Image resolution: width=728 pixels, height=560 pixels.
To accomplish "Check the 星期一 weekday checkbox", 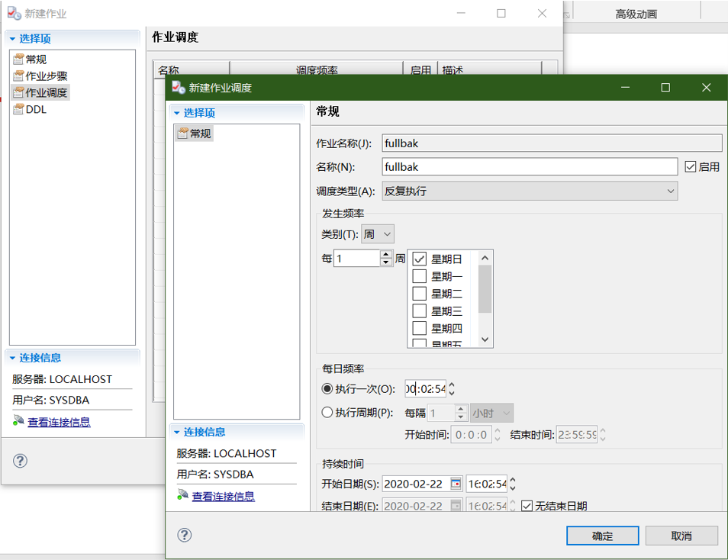I will tap(419, 275).
